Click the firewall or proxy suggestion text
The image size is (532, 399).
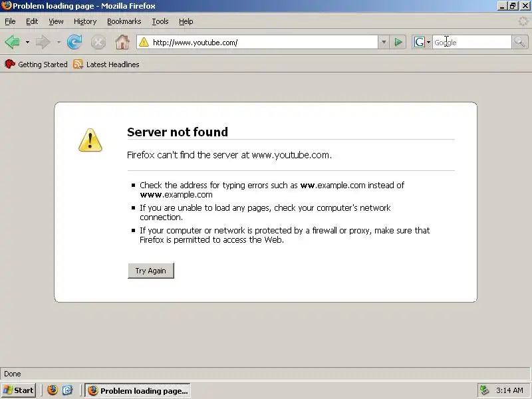tap(285, 235)
